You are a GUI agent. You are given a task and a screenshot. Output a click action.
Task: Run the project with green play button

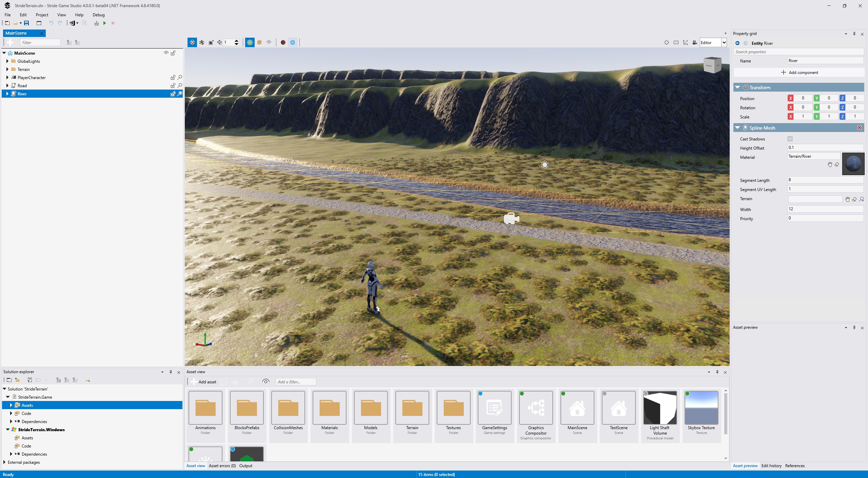point(105,23)
